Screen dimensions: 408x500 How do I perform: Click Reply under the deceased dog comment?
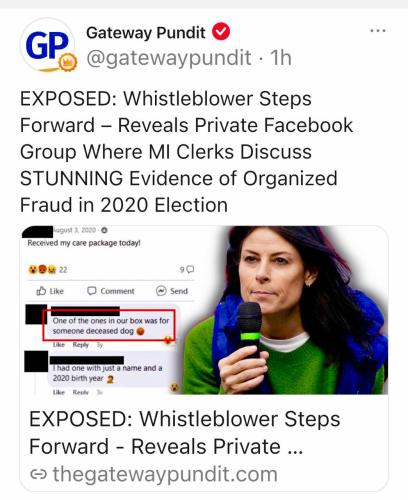(81, 345)
